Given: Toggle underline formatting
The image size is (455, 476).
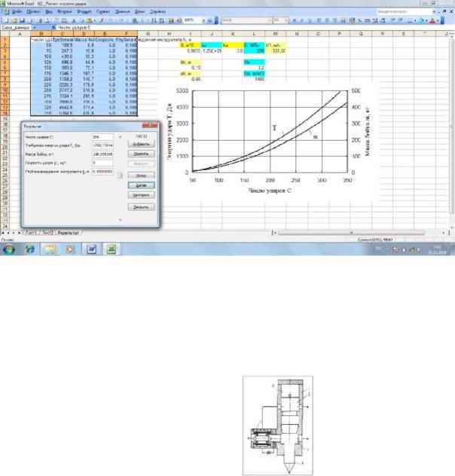Looking at the screenshot, I should [x=310, y=20].
